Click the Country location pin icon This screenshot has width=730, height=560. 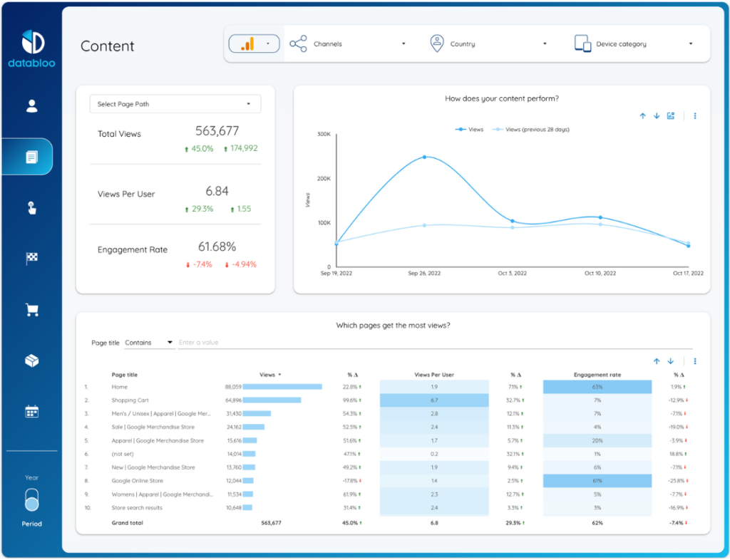437,43
